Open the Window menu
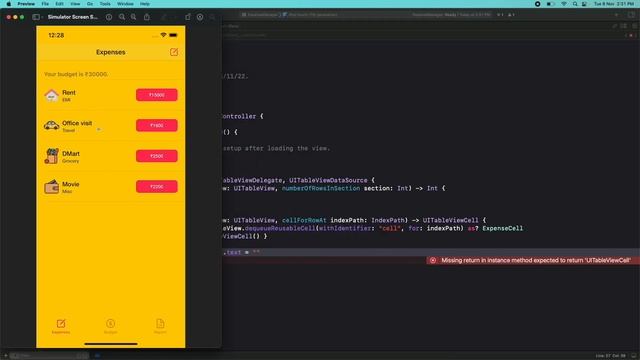Screen dimensions: 640x360 [125, 4]
